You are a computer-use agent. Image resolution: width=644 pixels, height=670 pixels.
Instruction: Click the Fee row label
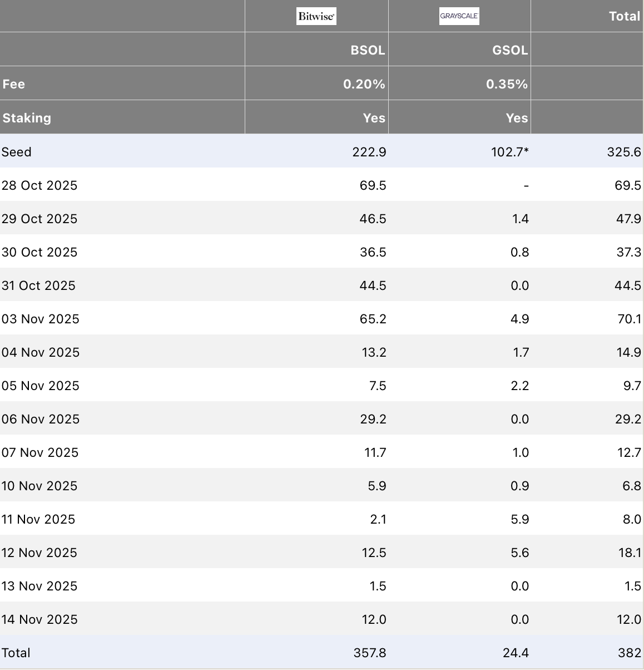tap(13, 84)
